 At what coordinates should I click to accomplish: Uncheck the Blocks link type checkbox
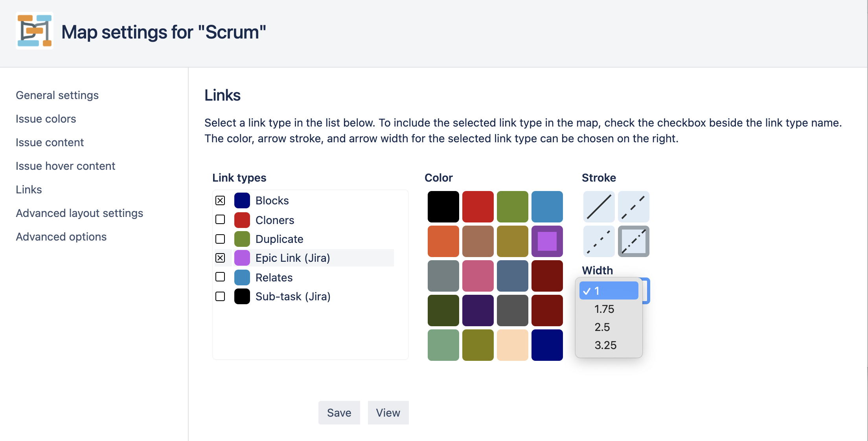220,200
